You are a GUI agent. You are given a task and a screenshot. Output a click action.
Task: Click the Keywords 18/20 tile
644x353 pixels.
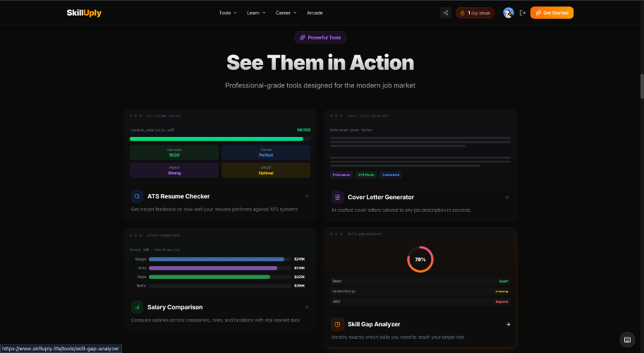pos(174,152)
